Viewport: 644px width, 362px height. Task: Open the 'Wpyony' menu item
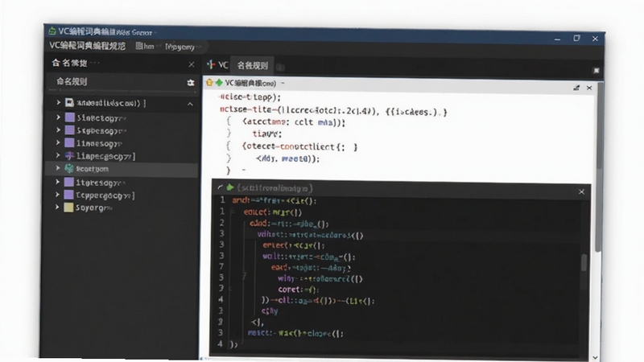pos(180,47)
